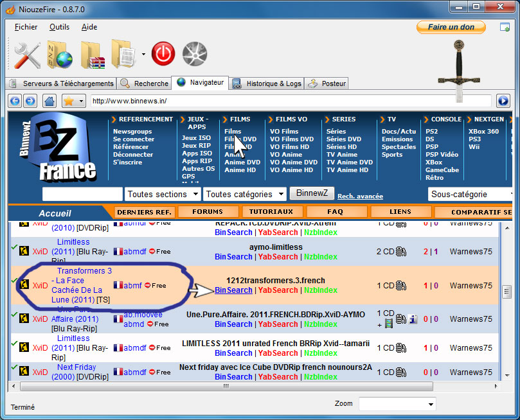
Task: Open the favorites dropdown arrow
Action: coord(81,101)
